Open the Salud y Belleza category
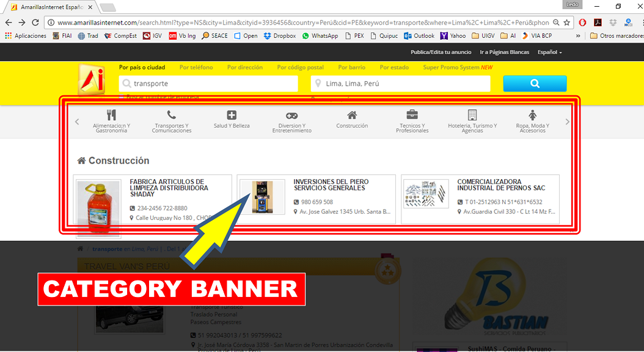Image resolution: width=644 pixels, height=352 pixels. click(x=232, y=115)
